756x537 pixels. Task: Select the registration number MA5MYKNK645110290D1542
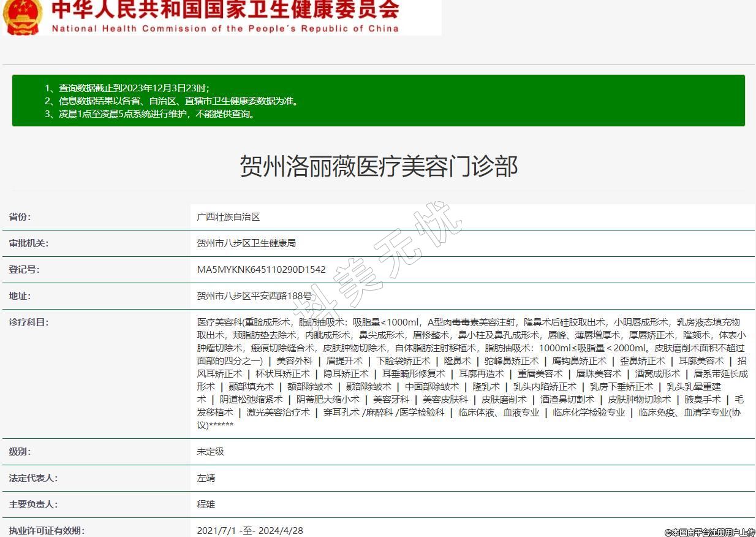(x=262, y=270)
